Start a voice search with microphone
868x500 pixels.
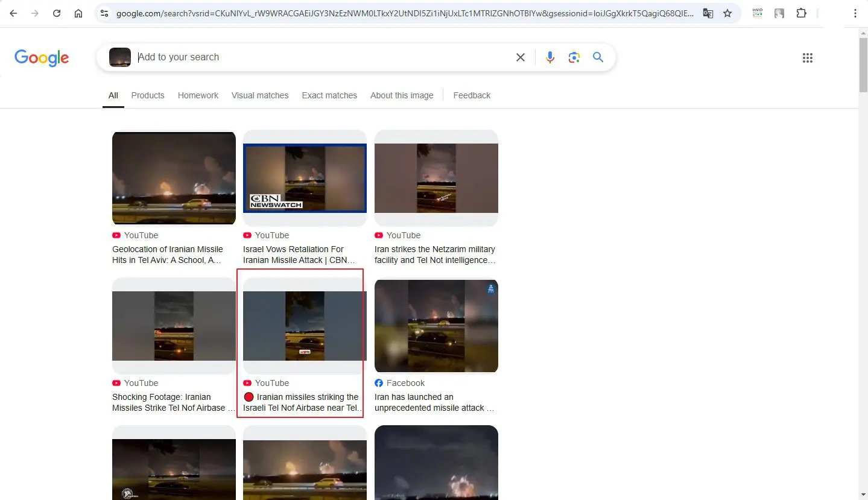point(550,57)
